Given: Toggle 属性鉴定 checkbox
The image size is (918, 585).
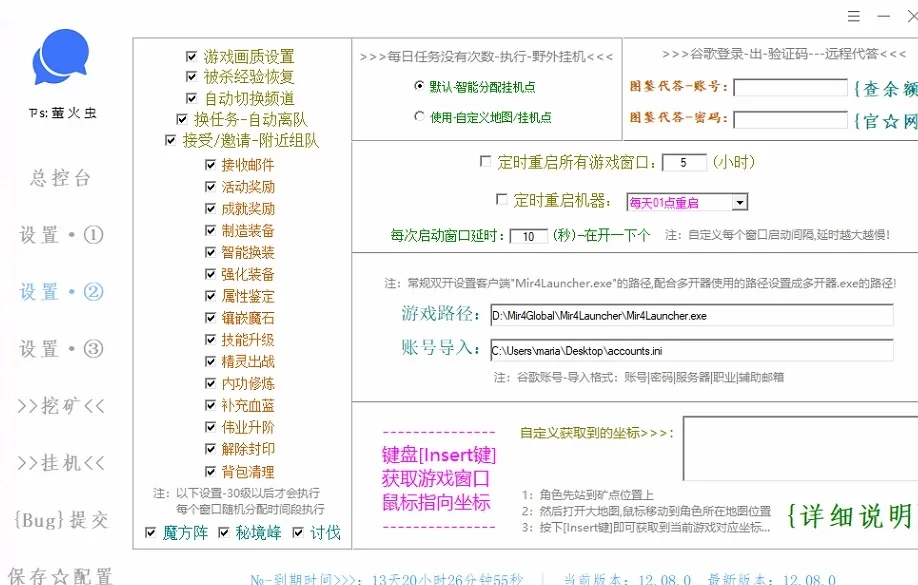Looking at the screenshot, I should (211, 296).
